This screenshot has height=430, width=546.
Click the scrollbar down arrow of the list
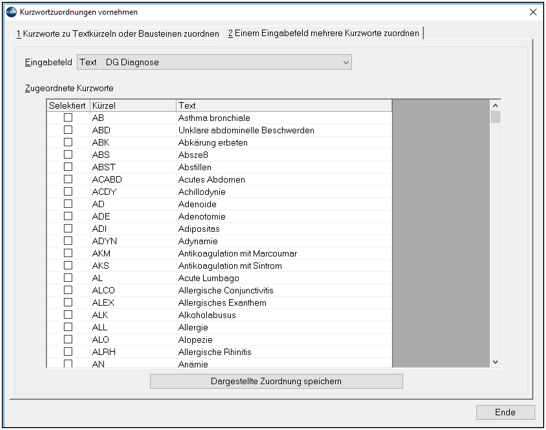[495, 362]
